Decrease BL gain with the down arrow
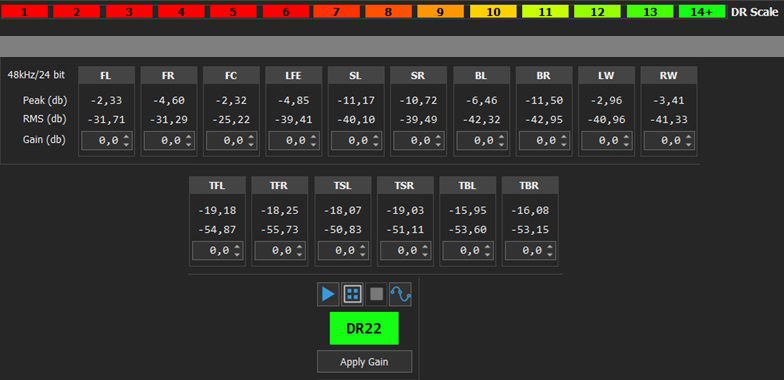The height and width of the screenshot is (380, 784). (502, 145)
